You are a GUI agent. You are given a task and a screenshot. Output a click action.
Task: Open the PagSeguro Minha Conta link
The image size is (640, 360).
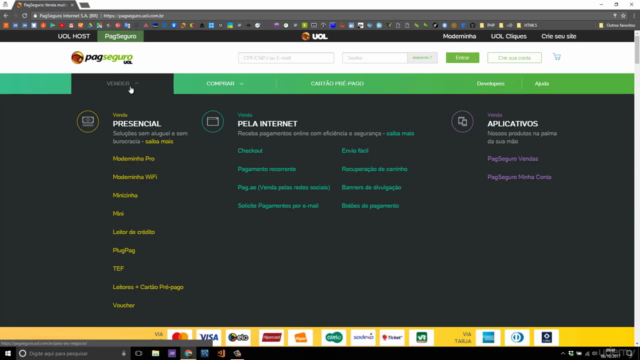coord(519,177)
